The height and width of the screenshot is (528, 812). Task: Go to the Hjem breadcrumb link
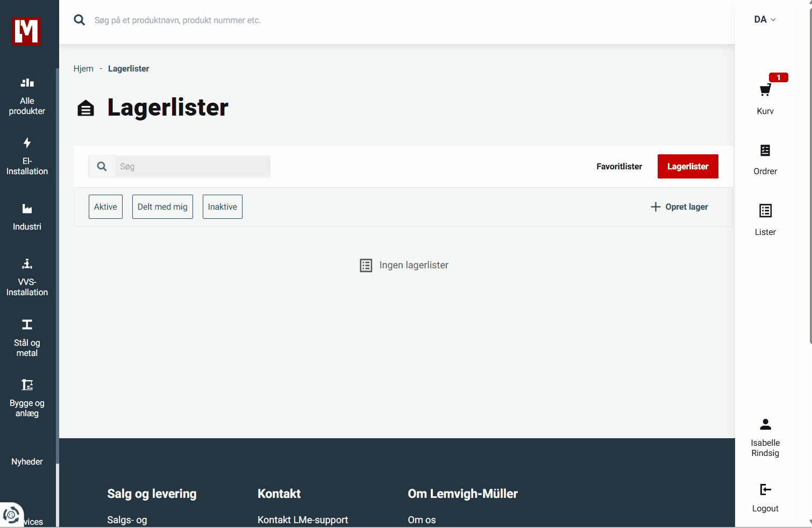(83, 69)
